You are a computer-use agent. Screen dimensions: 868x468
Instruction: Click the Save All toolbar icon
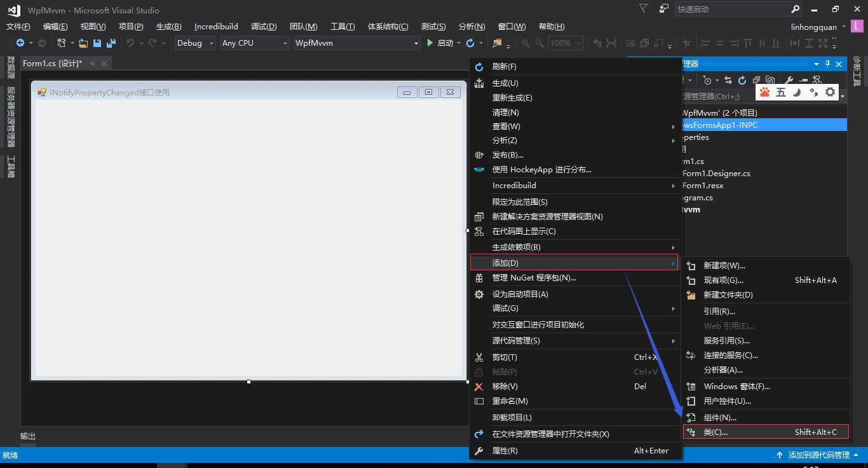tap(111, 43)
